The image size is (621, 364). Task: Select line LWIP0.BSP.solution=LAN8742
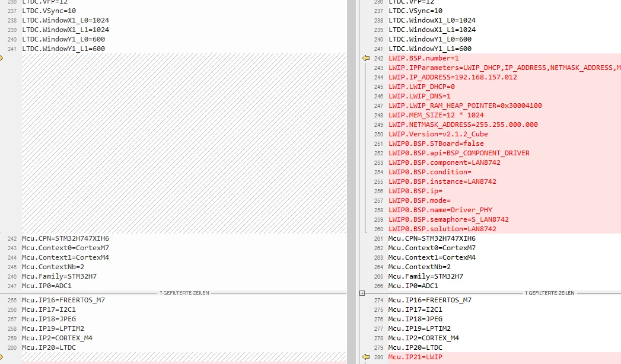coord(442,229)
